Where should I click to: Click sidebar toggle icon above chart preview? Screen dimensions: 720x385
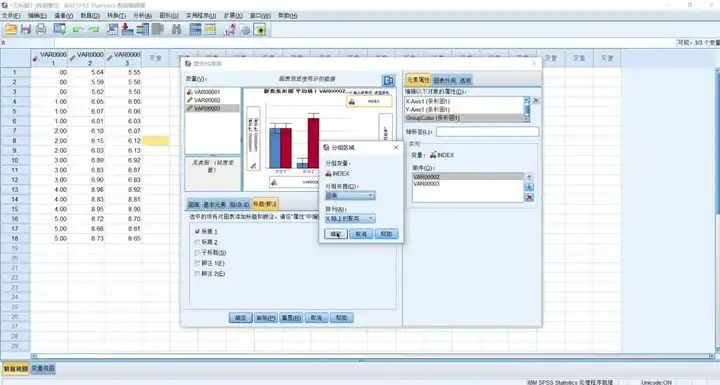[388, 80]
